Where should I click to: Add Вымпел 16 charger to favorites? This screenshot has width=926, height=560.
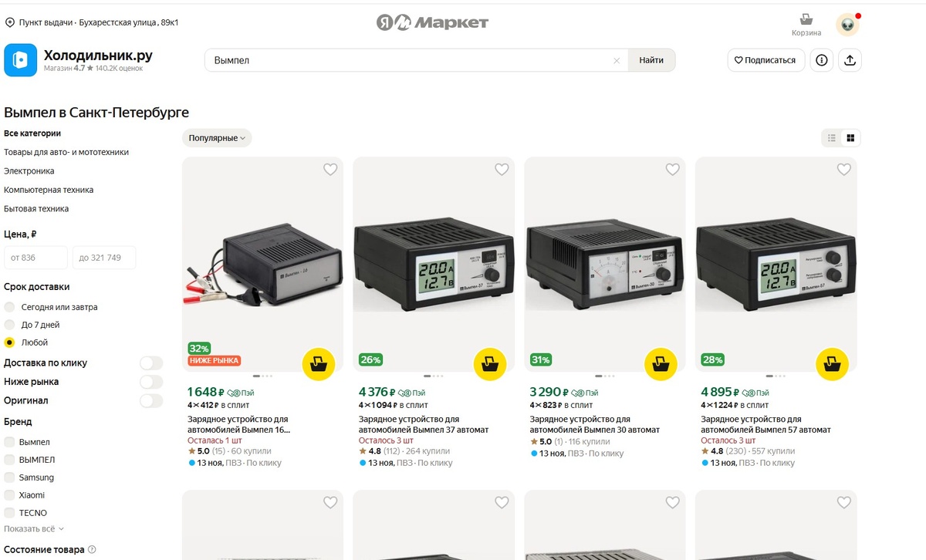pos(330,170)
